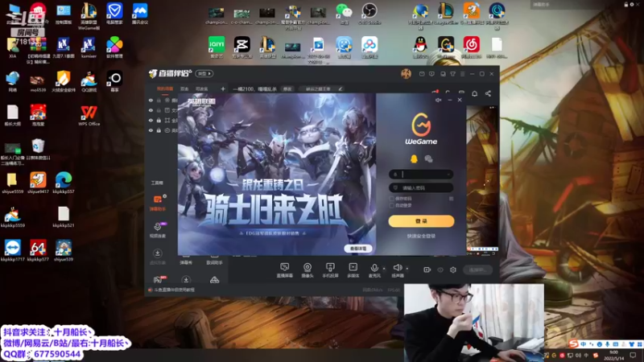Click the start live button in bottom bar
This screenshot has height=362, width=644.
click(x=477, y=269)
